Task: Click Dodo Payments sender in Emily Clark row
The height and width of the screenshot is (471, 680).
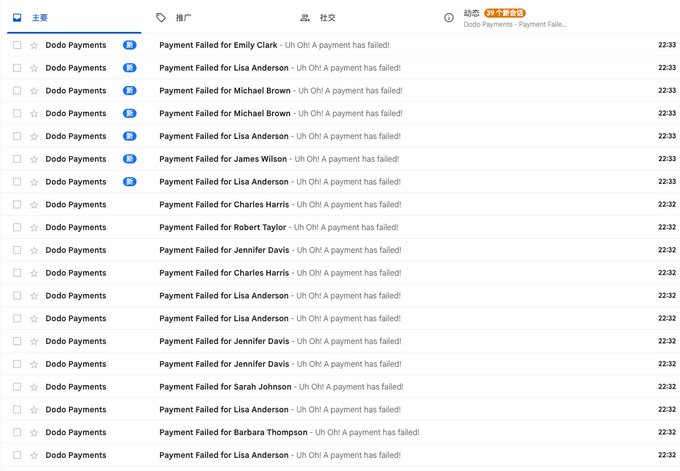Action: (x=76, y=45)
